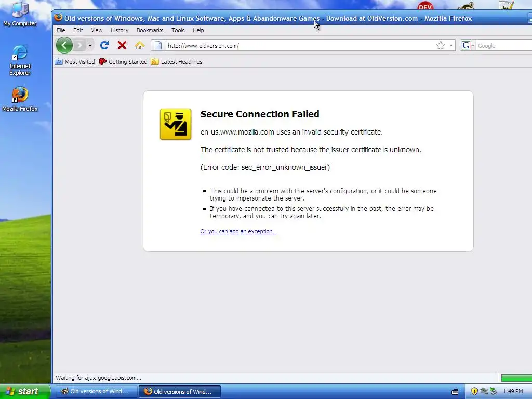Open the Help menu
This screenshot has height=399, width=532.
(x=198, y=30)
